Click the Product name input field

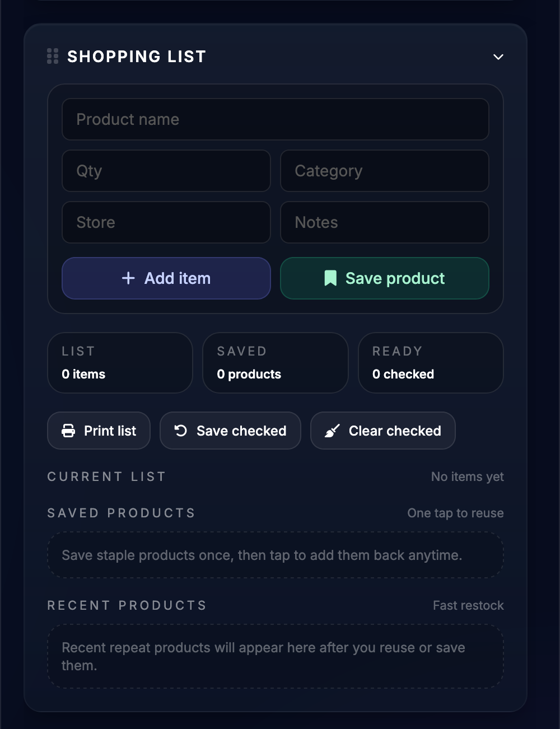pos(275,119)
